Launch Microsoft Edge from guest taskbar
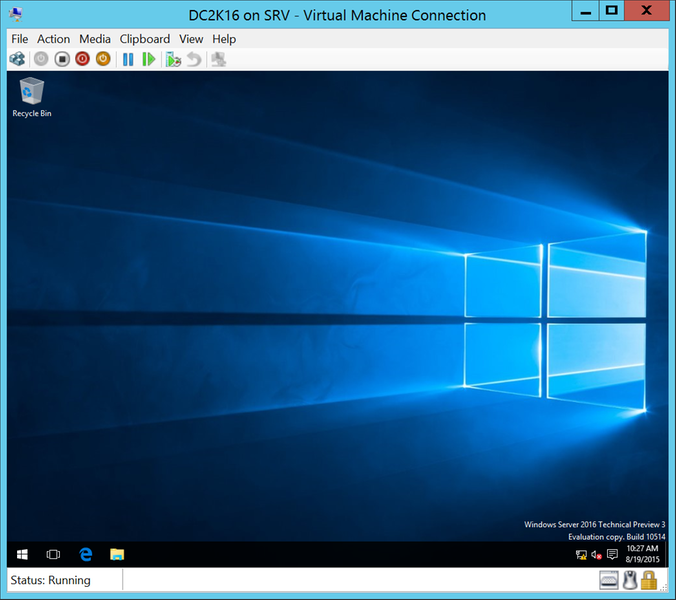The width and height of the screenshot is (676, 600). tap(86, 554)
